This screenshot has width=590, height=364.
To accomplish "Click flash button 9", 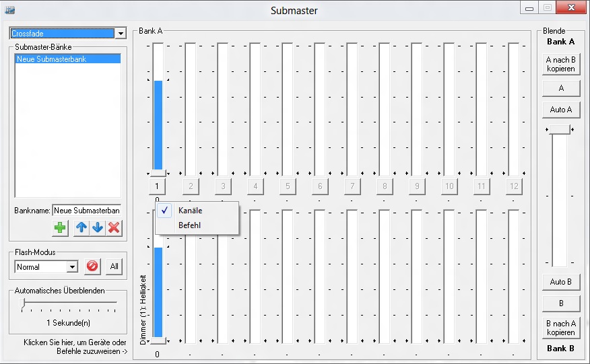I will coord(418,186).
